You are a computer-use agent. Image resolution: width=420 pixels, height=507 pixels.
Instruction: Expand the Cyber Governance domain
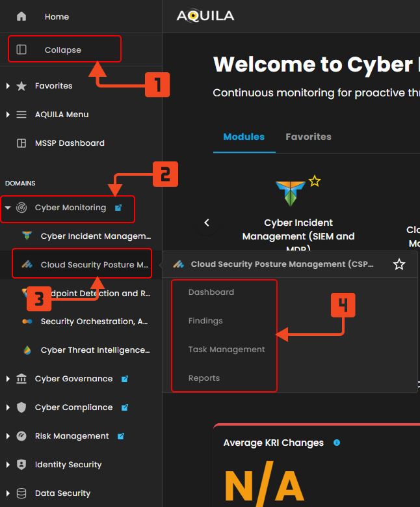[8, 379]
